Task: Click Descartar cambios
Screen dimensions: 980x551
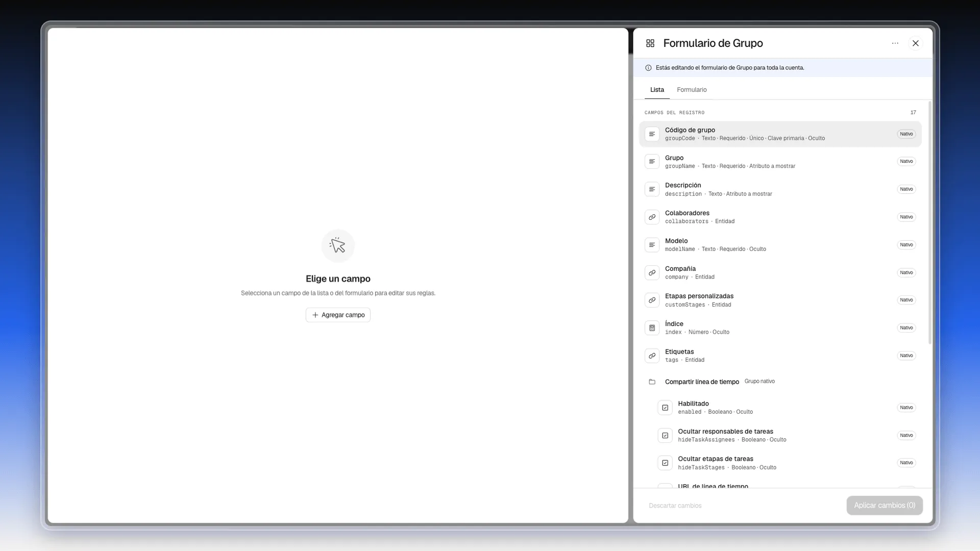Action: click(675, 506)
